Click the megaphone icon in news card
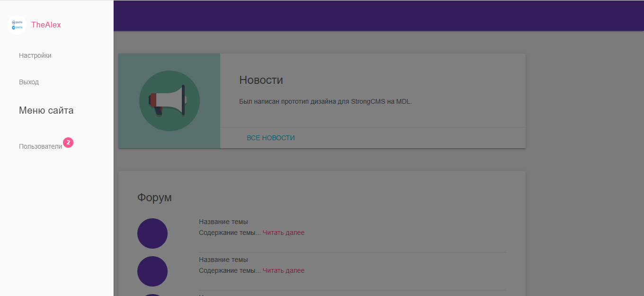Viewport: 644px width, 296px height. click(169, 100)
